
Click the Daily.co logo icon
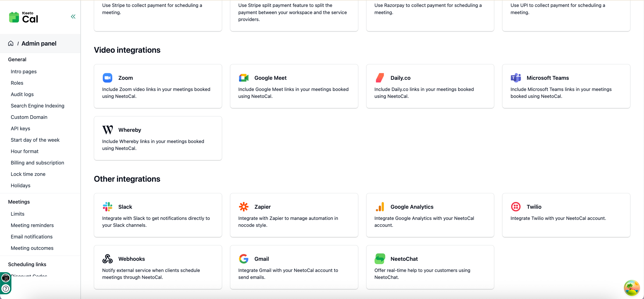pyautogui.click(x=380, y=78)
